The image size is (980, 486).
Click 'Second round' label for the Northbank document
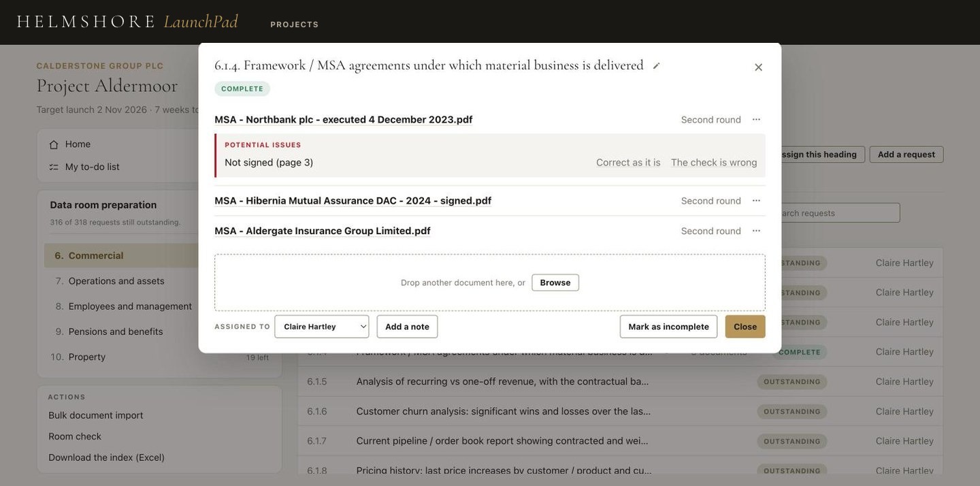[x=711, y=119]
